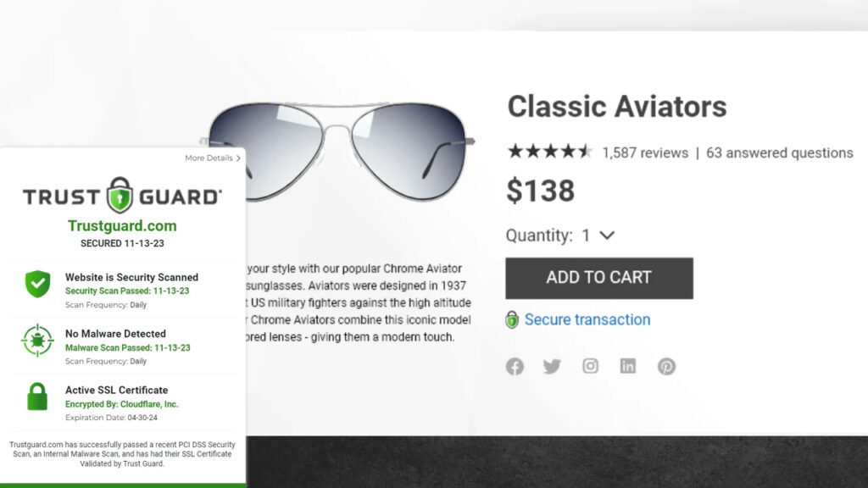Click the green SSL padlock icon
The height and width of the screenshot is (488, 868).
37,396
